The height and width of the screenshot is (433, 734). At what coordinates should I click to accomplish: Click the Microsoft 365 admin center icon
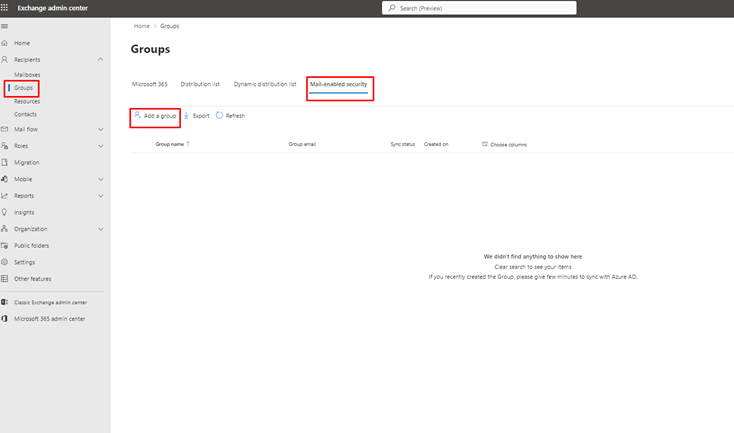[x=5, y=319]
